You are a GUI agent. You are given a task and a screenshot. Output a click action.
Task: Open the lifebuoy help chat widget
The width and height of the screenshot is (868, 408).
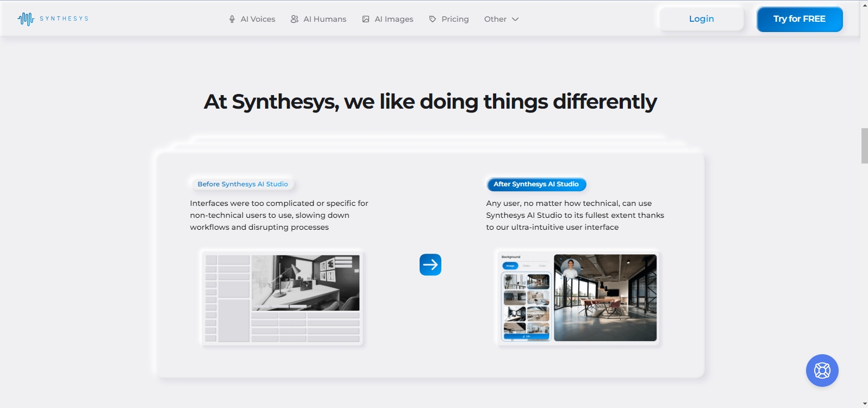[822, 371]
